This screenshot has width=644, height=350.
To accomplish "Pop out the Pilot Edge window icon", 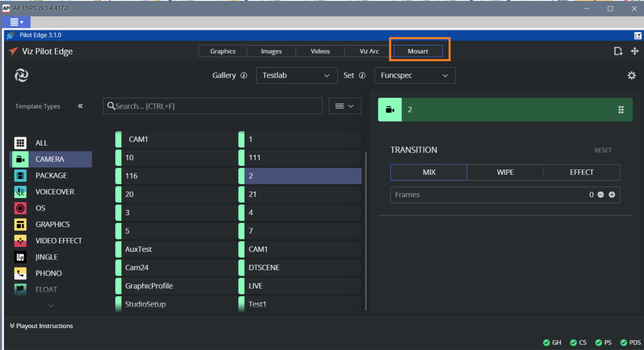I will point(638,35).
